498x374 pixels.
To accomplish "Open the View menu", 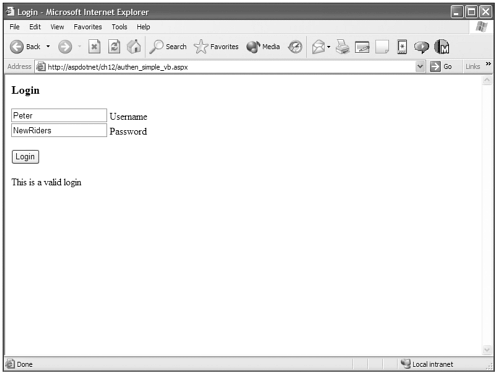I will [x=57, y=27].
